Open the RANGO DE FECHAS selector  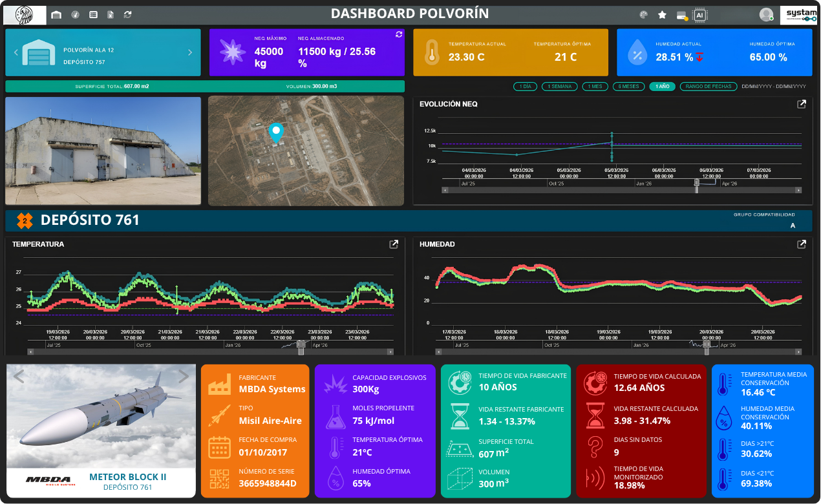coord(709,86)
